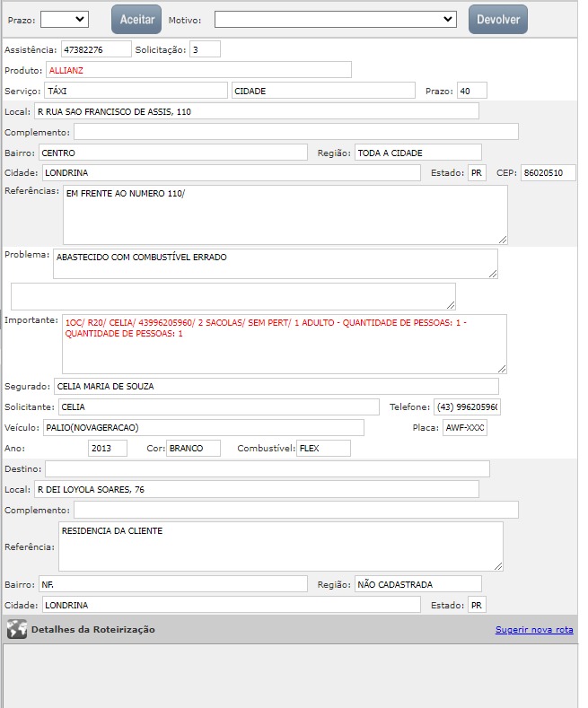Screen dimensions: 588x708
Task: Select the Placa field
Action: point(465,428)
